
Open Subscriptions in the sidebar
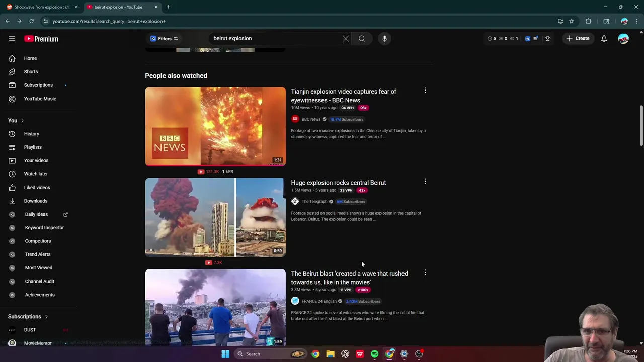38,85
